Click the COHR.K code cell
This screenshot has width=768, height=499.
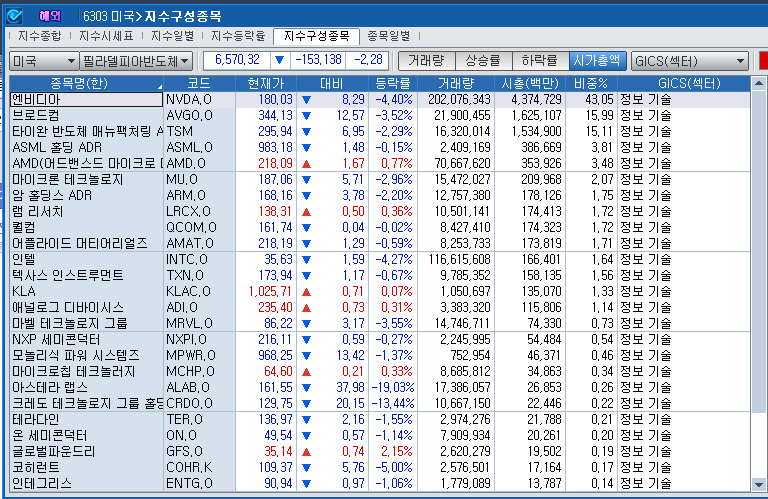tap(199, 468)
